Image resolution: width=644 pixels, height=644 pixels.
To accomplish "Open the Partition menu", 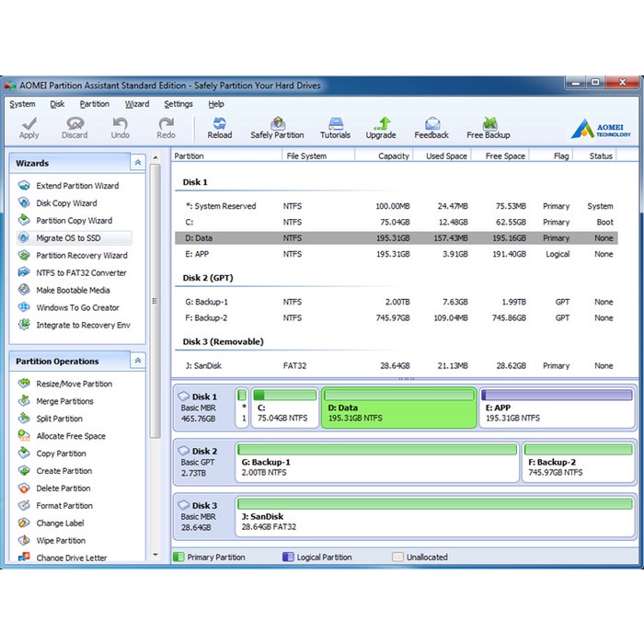I will point(95,104).
